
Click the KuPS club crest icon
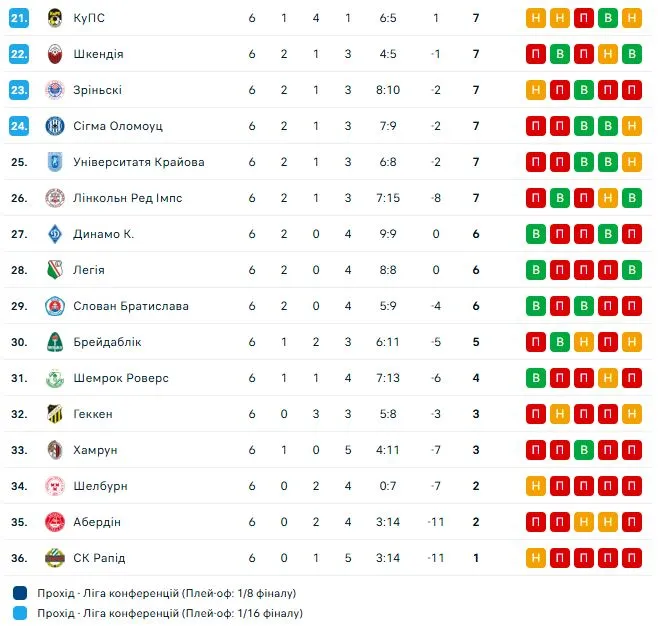[55, 18]
